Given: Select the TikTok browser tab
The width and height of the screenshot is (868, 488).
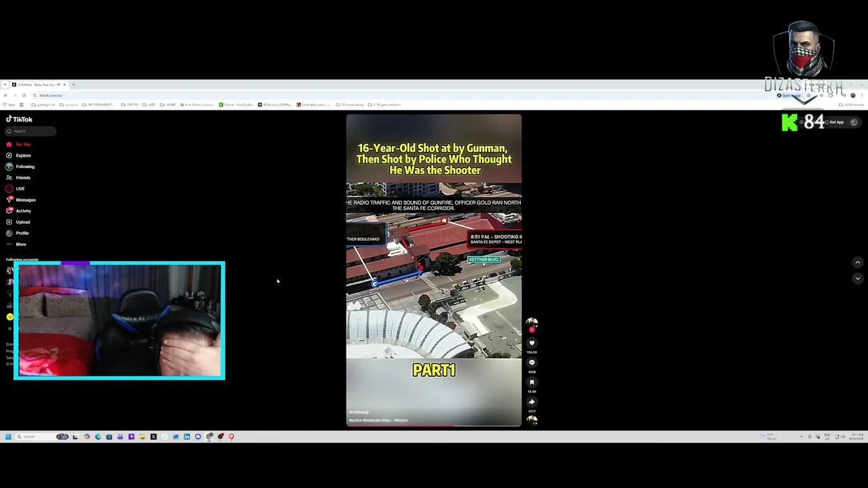Looking at the screenshot, I should pyautogui.click(x=39, y=85).
